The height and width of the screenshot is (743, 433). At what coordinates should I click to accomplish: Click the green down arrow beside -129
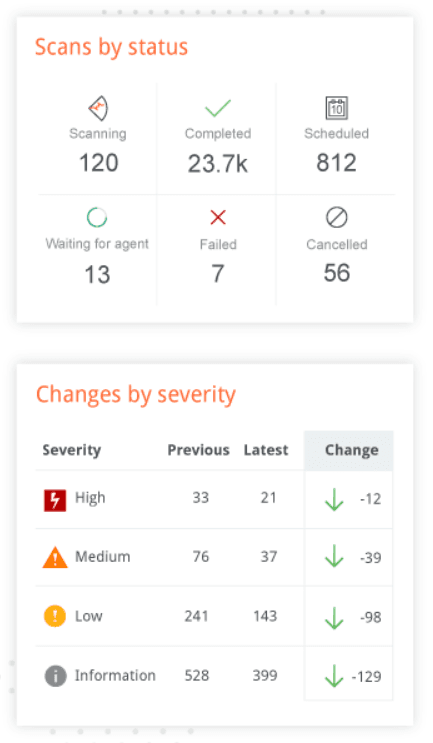pos(334,676)
